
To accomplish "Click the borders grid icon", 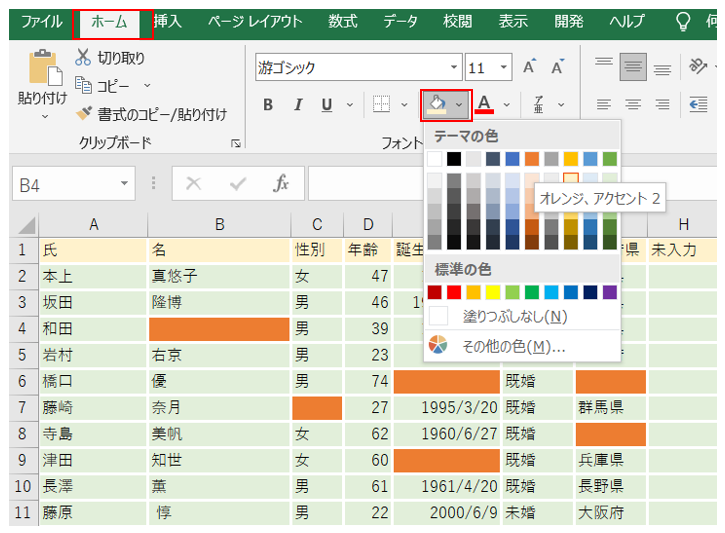I will pos(381,104).
